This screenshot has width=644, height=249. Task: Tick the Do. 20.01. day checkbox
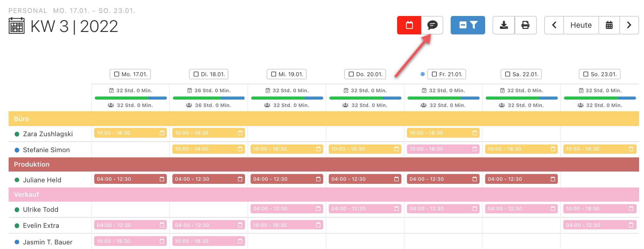tap(351, 74)
